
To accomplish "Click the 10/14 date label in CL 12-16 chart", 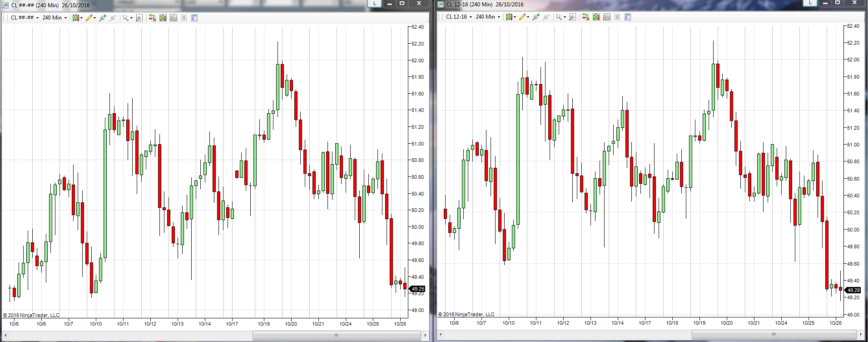I will point(618,323).
